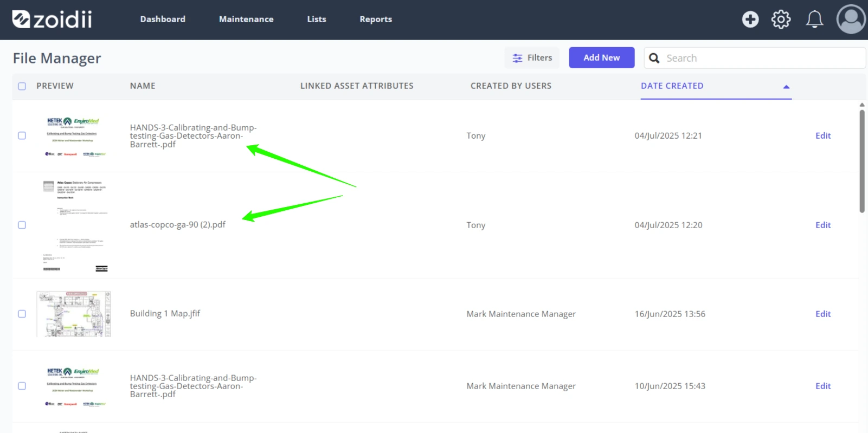This screenshot has height=433, width=868.
Task: Open the 10/Jun/2025 HANDS-3 pdf thumbnail
Action: (x=74, y=386)
